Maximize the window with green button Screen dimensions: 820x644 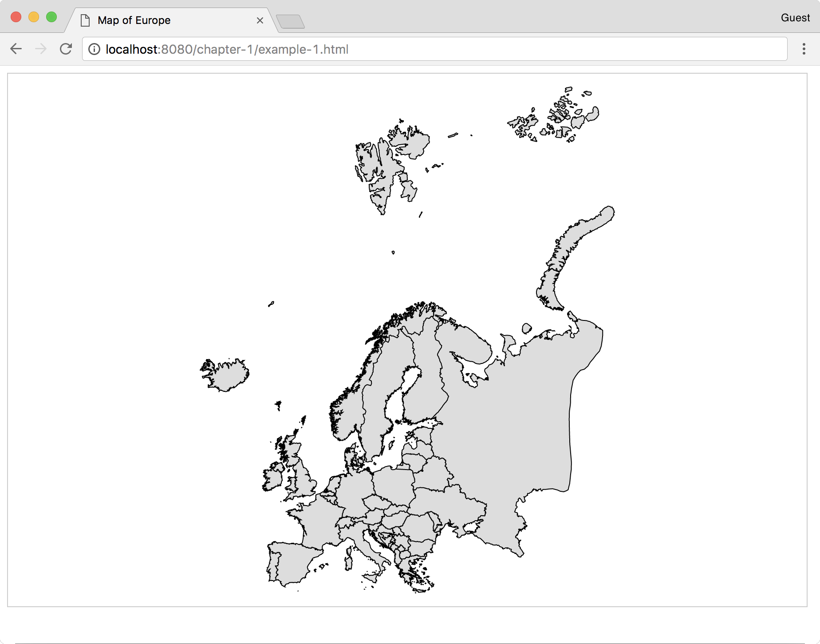point(51,17)
